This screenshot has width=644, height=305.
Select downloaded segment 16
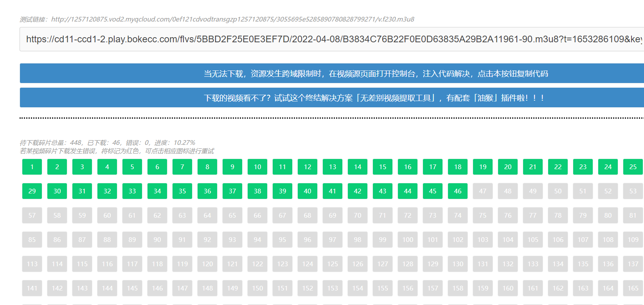pyautogui.click(x=408, y=167)
